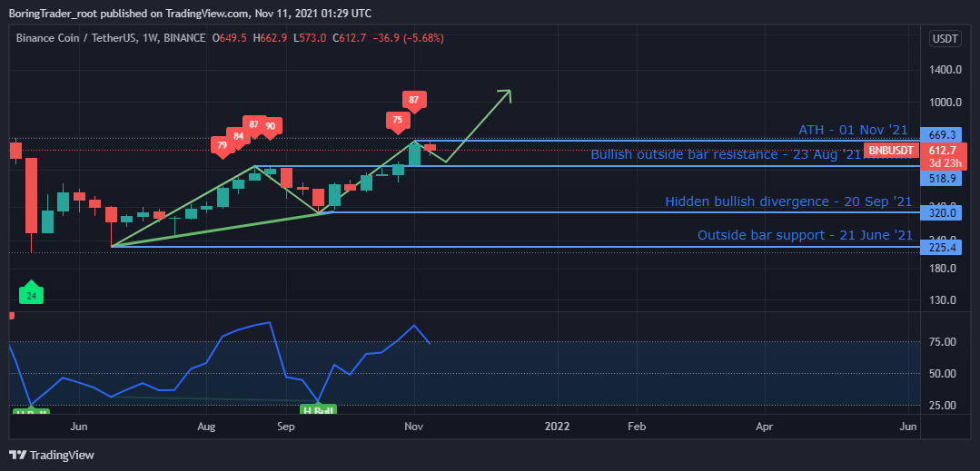Click the 612.7 current price label
The image size is (980, 471).
click(x=941, y=150)
